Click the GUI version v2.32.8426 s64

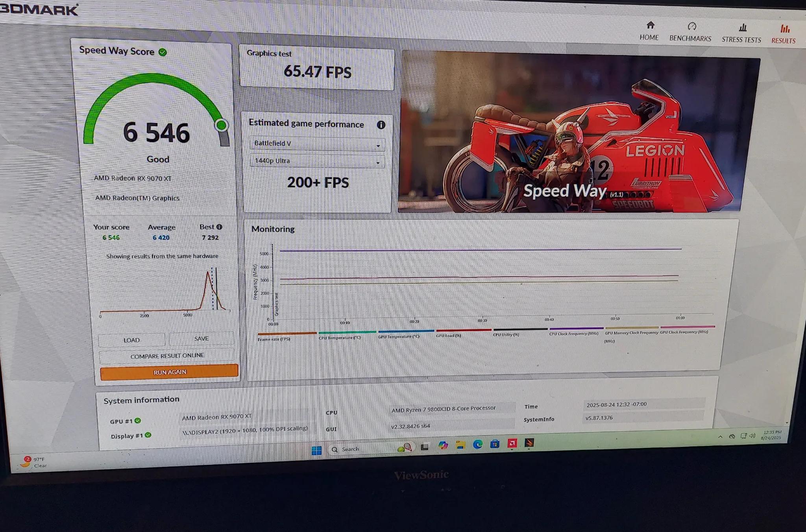pos(410,426)
